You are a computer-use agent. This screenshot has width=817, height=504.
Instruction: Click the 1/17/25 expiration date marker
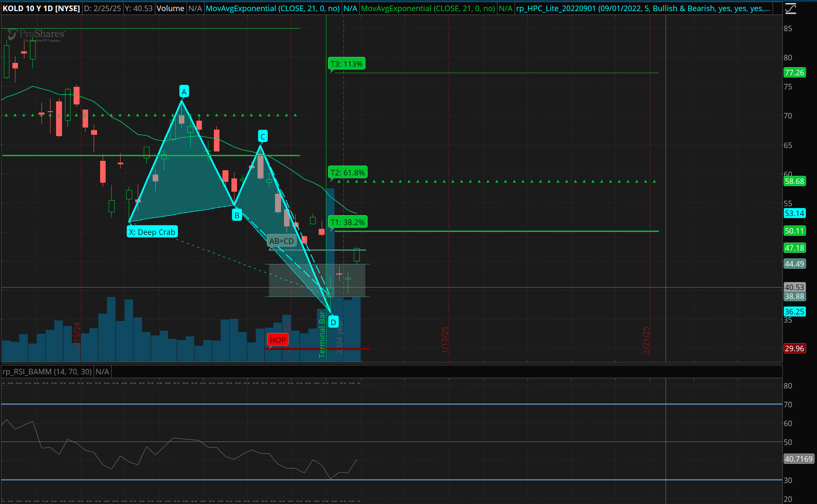point(445,340)
